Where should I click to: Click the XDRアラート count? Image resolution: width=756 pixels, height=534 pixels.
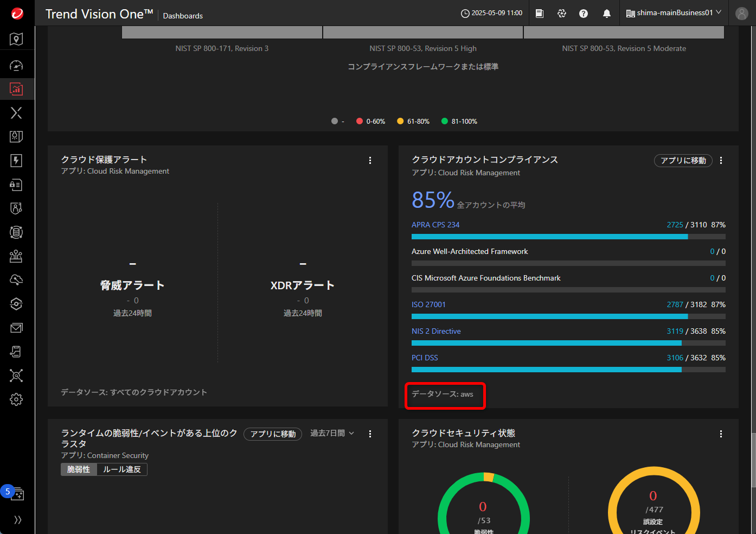303,264
